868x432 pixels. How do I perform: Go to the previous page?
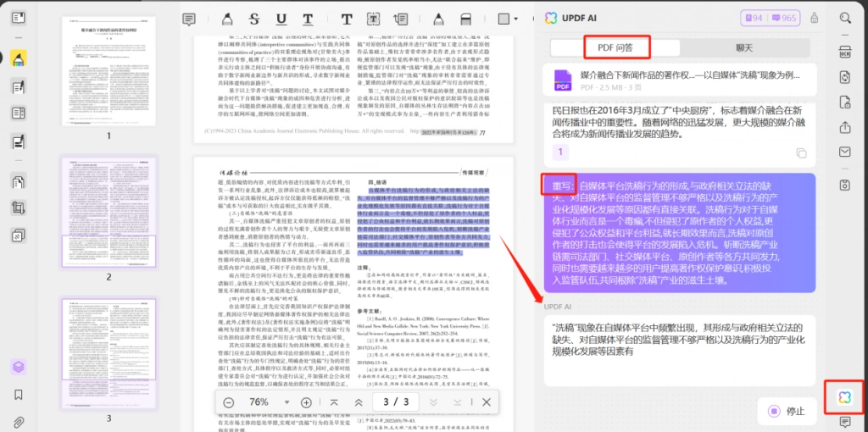[x=359, y=402]
